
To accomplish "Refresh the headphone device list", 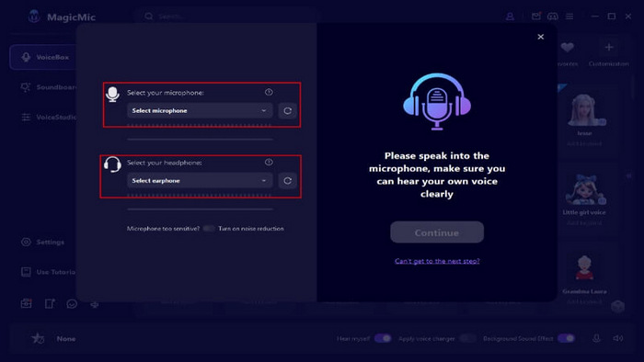I will click(287, 181).
